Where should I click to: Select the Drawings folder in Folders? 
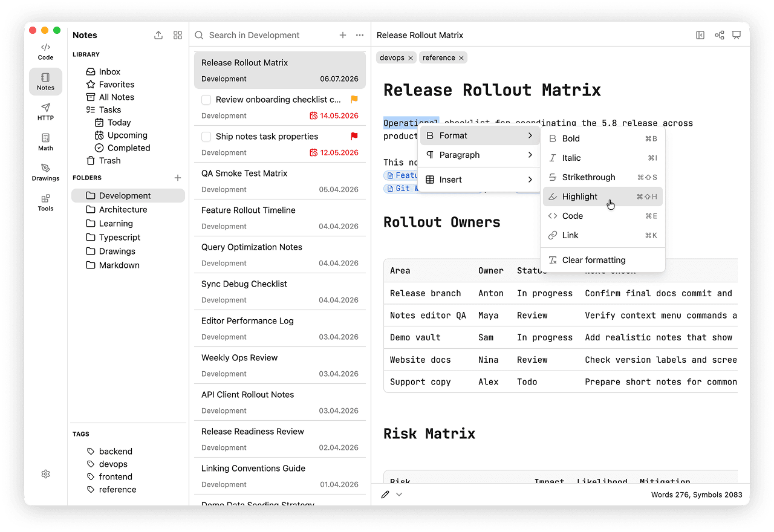tap(128, 251)
